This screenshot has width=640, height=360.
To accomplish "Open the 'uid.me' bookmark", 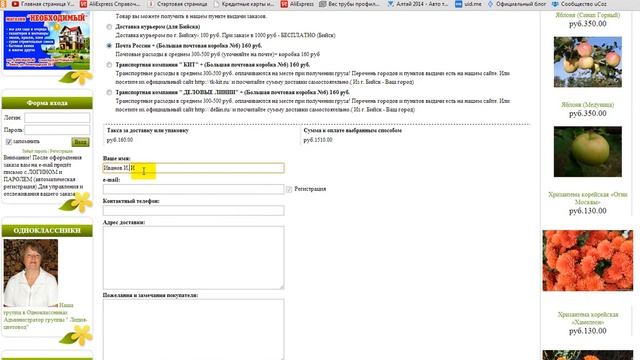I will click(x=468, y=4).
